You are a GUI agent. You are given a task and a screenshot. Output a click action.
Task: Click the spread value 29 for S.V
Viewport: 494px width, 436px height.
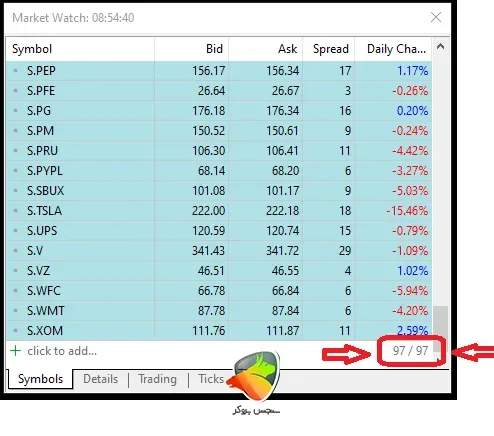[345, 251]
